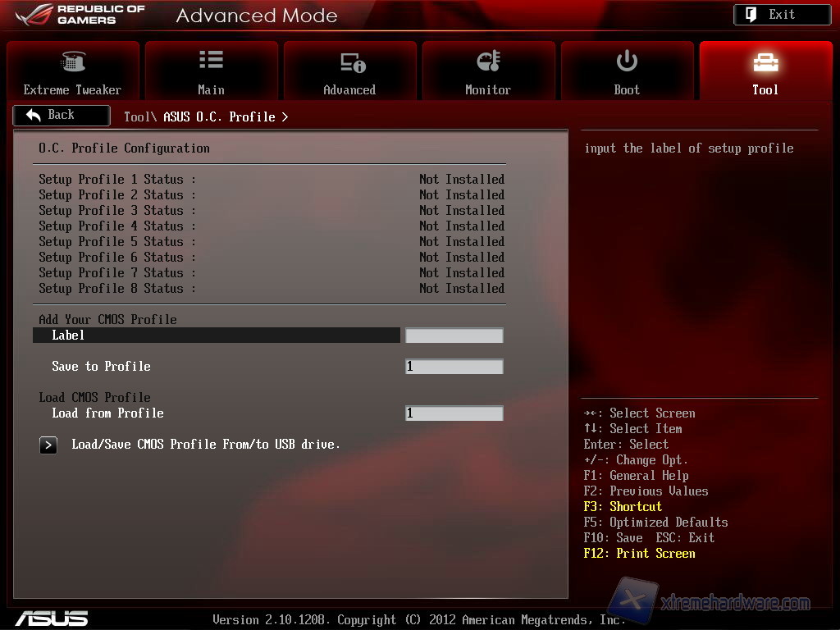The height and width of the screenshot is (630, 840).
Task: Click the Label input field
Action: point(454,336)
